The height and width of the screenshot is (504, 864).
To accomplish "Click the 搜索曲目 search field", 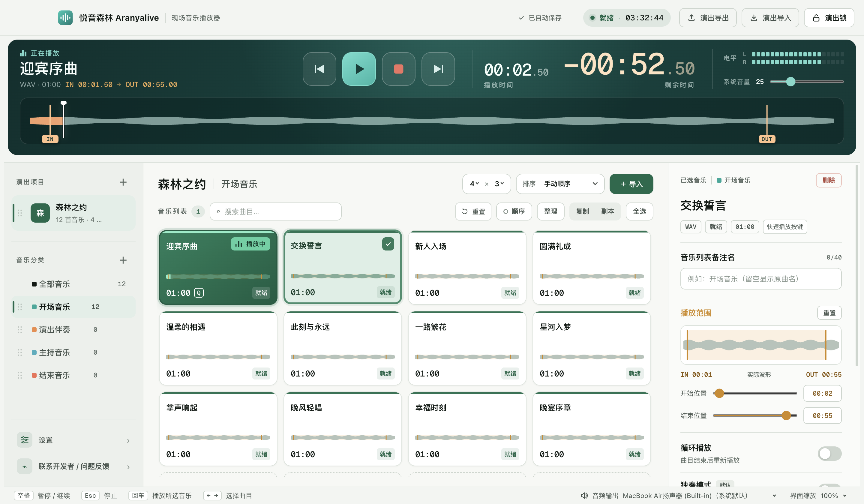I will (x=276, y=211).
